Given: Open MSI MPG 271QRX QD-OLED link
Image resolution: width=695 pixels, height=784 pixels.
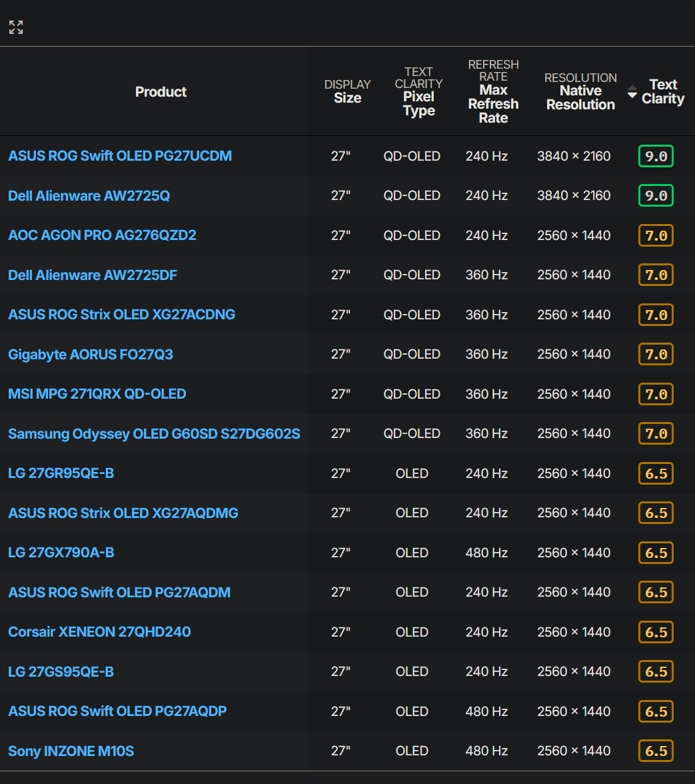Looking at the screenshot, I should pyautogui.click(x=97, y=394).
